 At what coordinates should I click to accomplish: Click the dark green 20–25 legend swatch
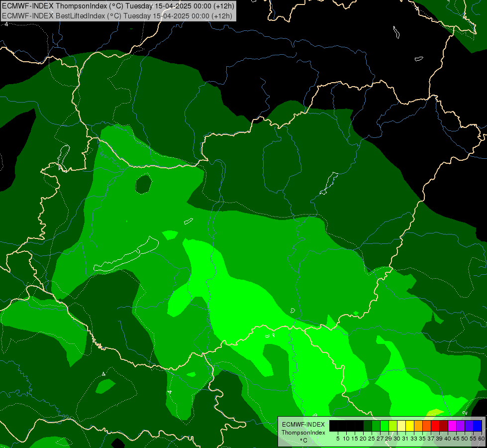click(x=368, y=426)
